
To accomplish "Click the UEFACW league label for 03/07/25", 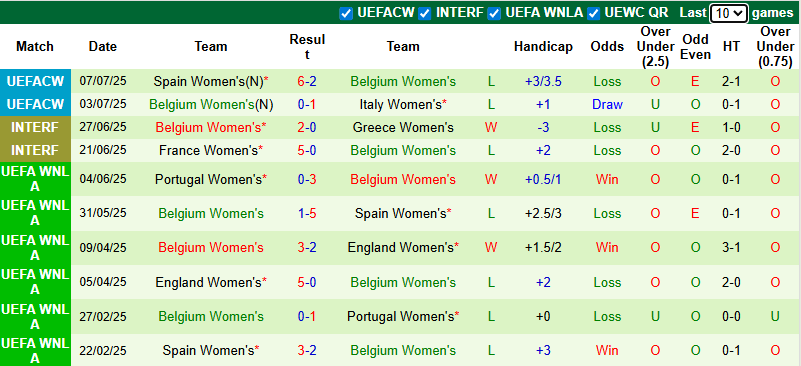I will [x=35, y=104].
